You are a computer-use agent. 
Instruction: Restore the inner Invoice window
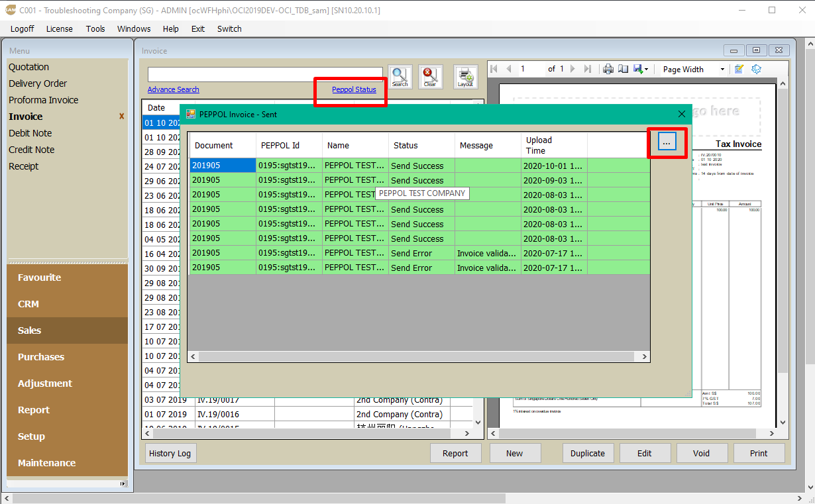point(756,50)
